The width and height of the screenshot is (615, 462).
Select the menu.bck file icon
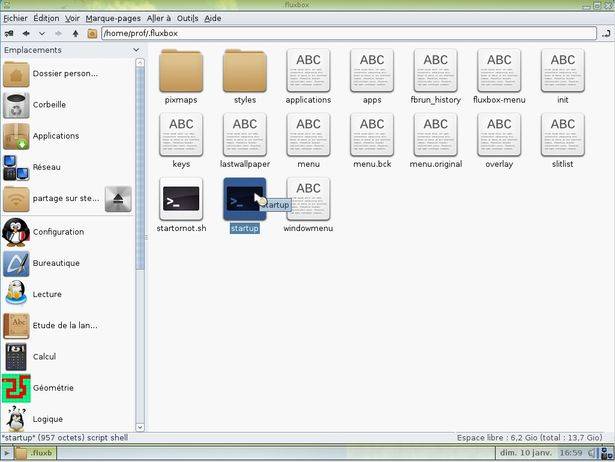(x=372, y=135)
